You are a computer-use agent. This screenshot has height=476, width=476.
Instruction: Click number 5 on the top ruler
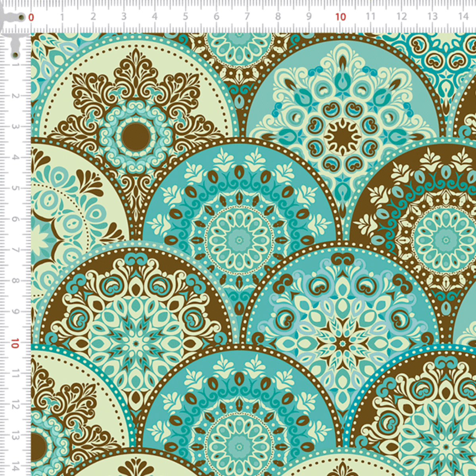click(185, 17)
